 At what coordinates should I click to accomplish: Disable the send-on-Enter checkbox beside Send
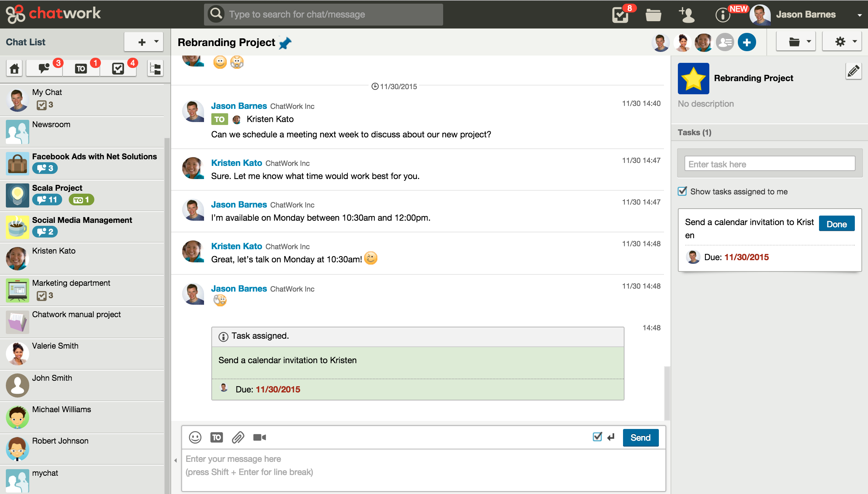(597, 437)
